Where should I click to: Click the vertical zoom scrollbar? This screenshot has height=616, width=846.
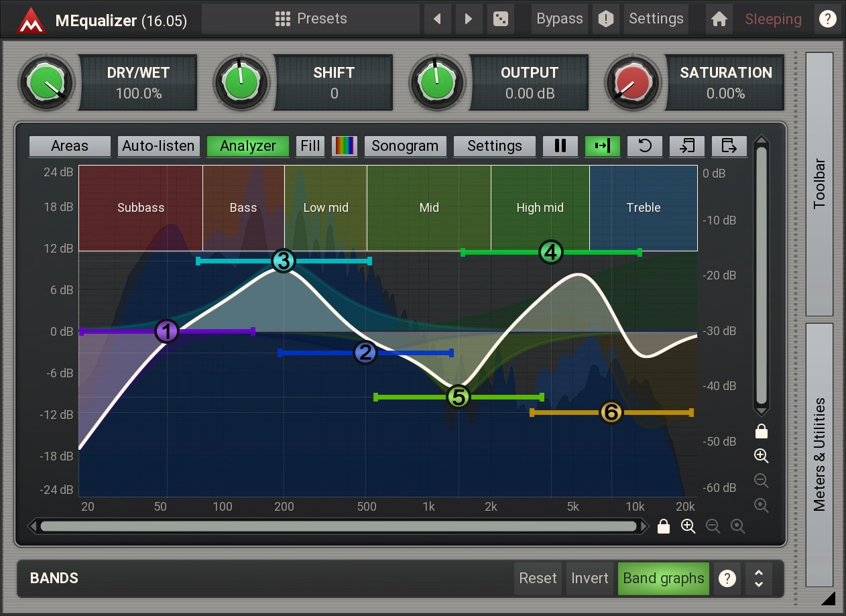tap(761, 275)
